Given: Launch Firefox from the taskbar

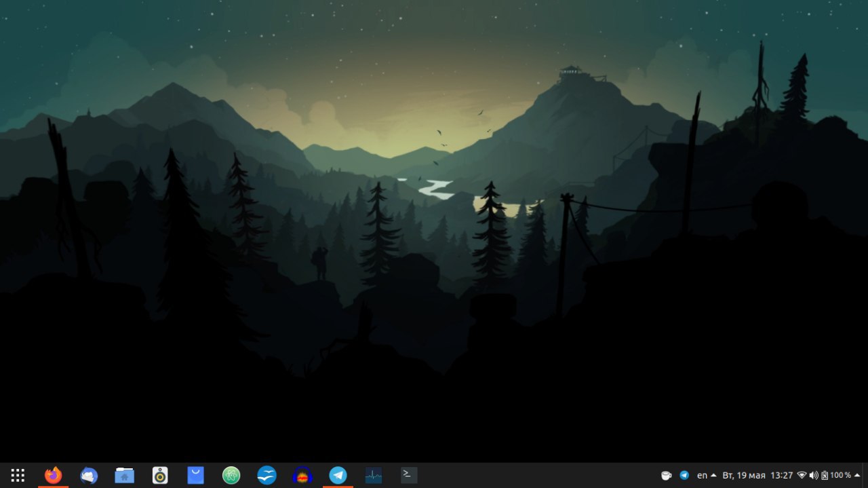Looking at the screenshot, I should click(53, 476).
